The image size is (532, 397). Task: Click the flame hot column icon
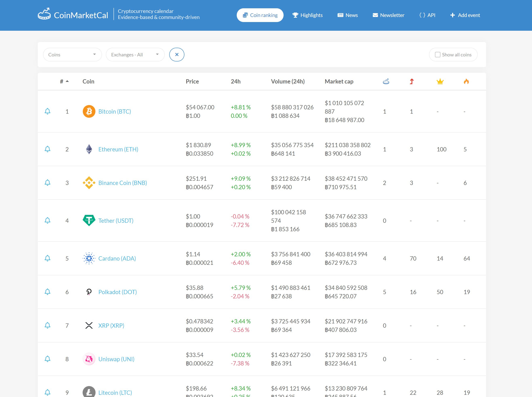[x=466, y=82]
